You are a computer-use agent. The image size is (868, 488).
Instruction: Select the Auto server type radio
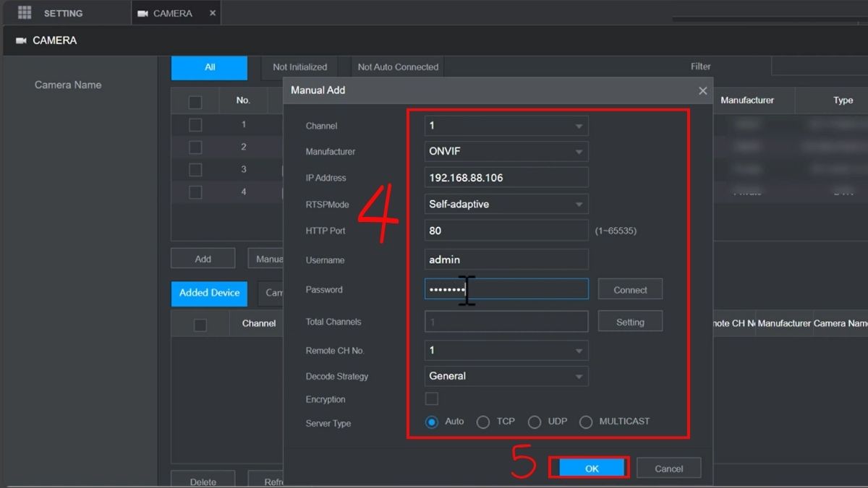[x=432, y=422]
